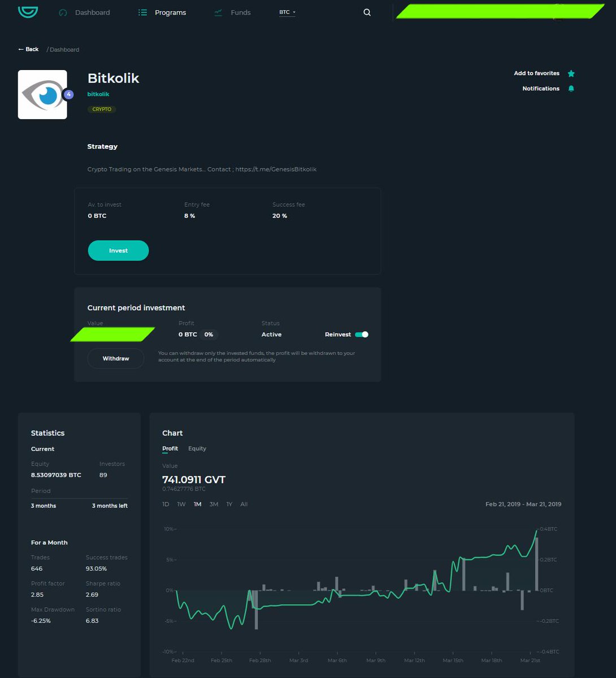Select the All chart period
Viewport: 616px width, 678px height.
(244, 504)
